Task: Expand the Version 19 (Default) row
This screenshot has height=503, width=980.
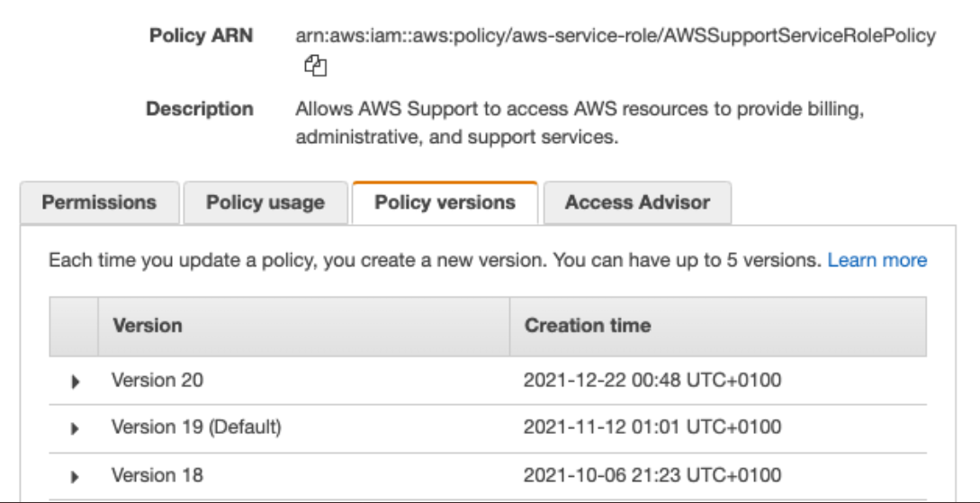Action: (x=75, y=428)
